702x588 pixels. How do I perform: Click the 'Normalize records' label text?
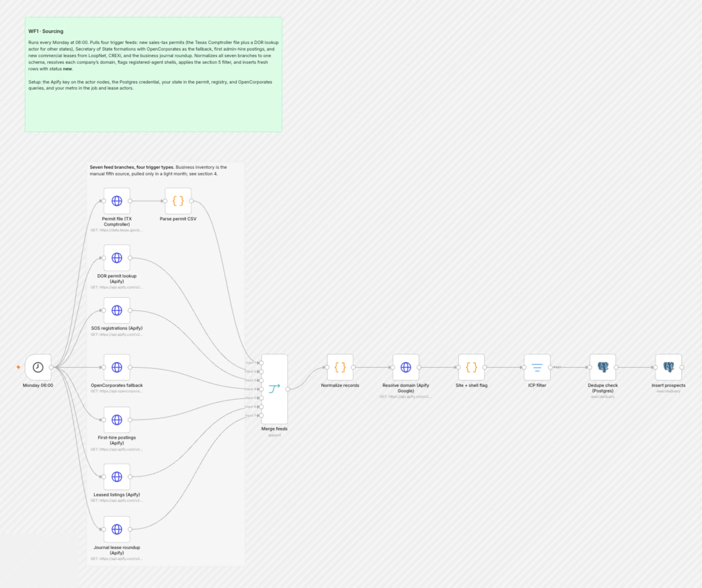tap(340, 385)
